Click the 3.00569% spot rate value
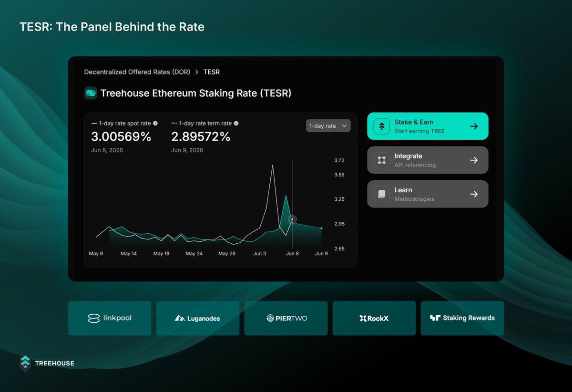 click(x=121, y=137)
